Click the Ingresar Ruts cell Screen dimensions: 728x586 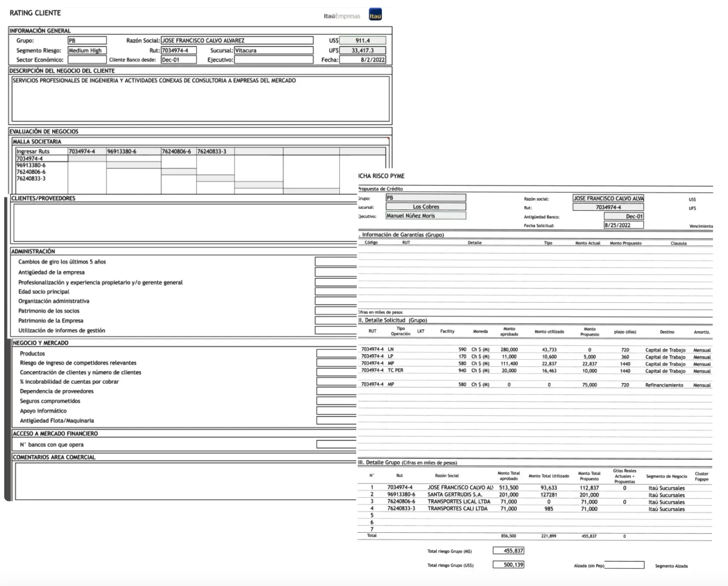click(x=42, y=151)
